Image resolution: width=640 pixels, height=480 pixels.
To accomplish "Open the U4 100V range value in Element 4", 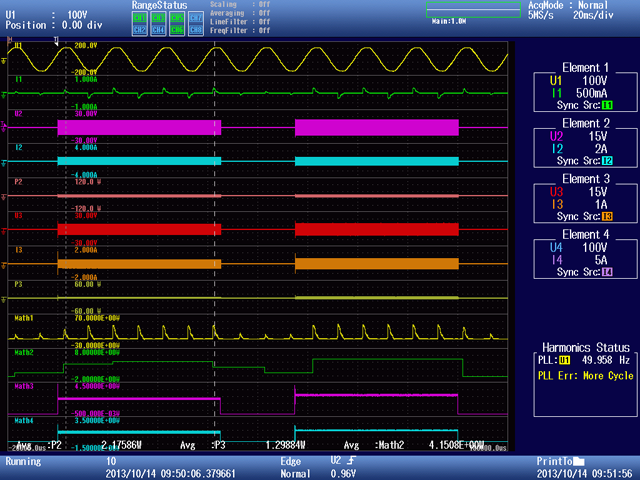I will (x=595, y=247).
